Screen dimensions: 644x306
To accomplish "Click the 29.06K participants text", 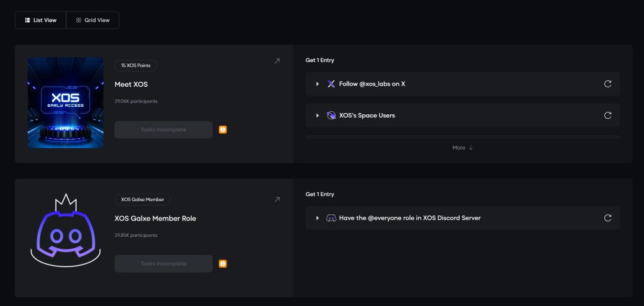I will 136,101.
